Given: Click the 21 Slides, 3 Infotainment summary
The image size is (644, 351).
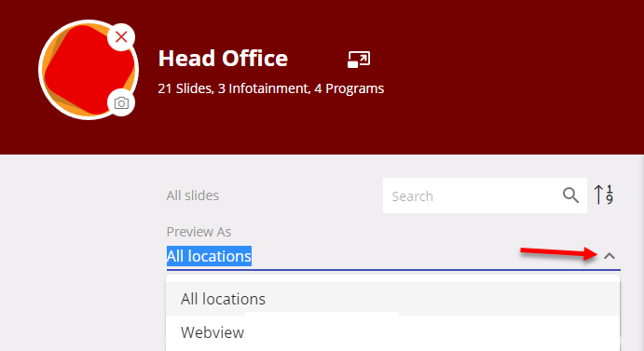Looking at the screenshot, I should click(x=271, y=88).
